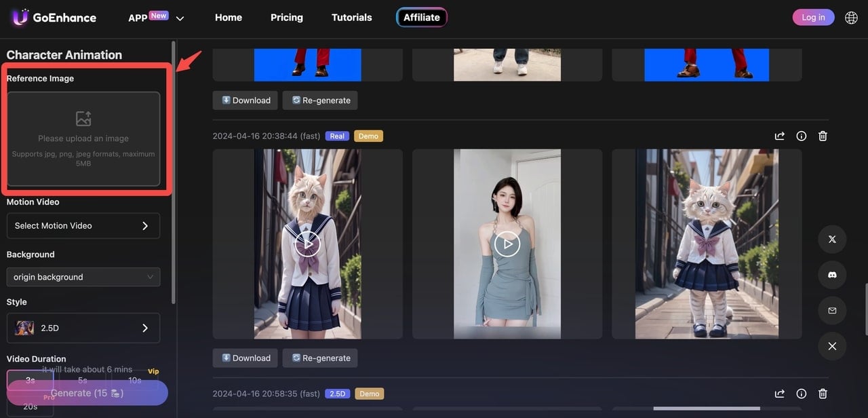Play the cat in alley video

click(x=307, y=244)
